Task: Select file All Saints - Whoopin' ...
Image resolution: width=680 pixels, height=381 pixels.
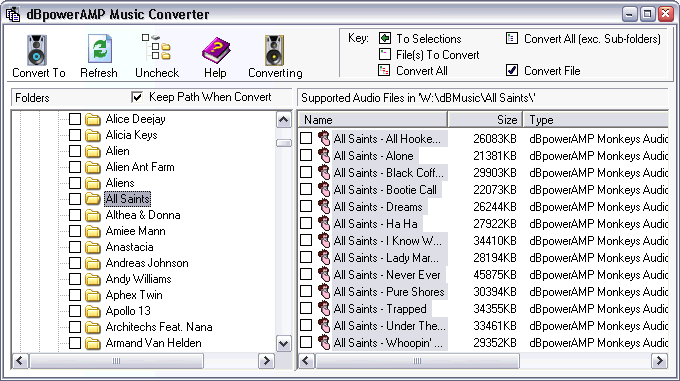Action: click(388, 342)
